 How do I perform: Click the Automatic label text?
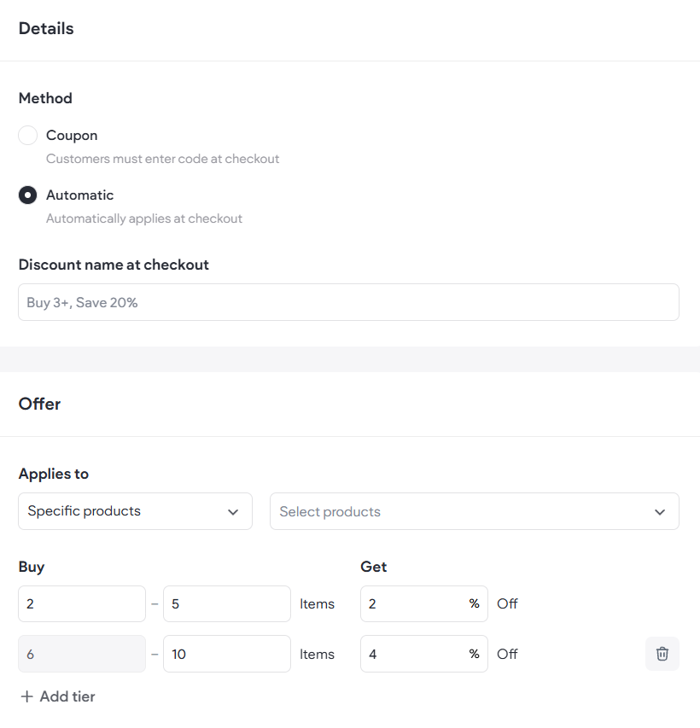pyautogui.click(x=79, y=195)
